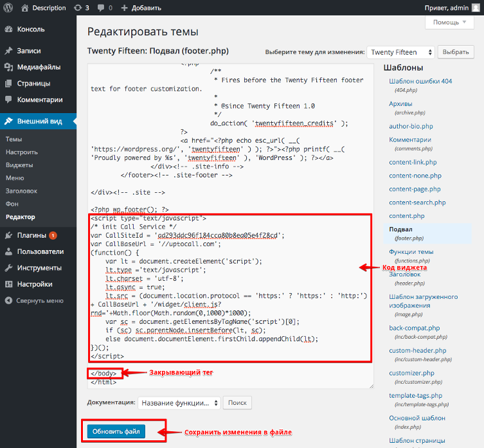Open content-page.php template

tap(415, 189)
